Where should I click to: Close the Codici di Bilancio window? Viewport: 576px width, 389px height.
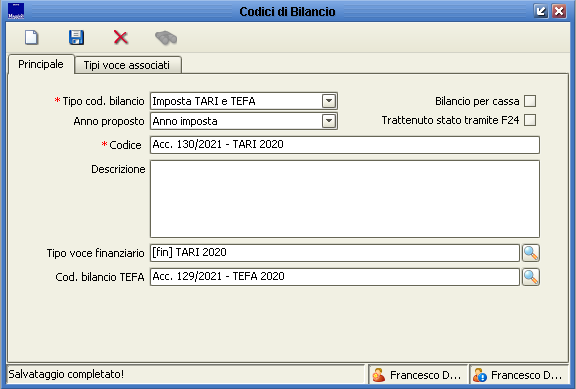point(559,11)
